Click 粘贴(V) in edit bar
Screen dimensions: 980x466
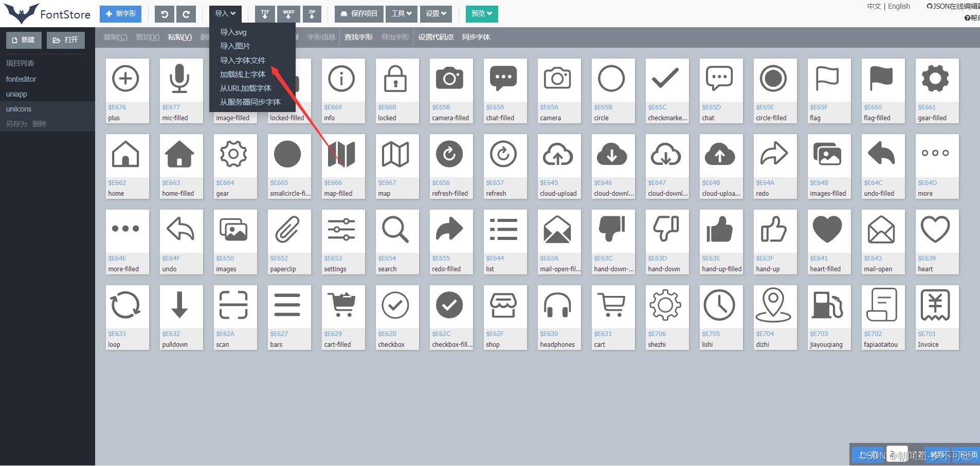180,37
